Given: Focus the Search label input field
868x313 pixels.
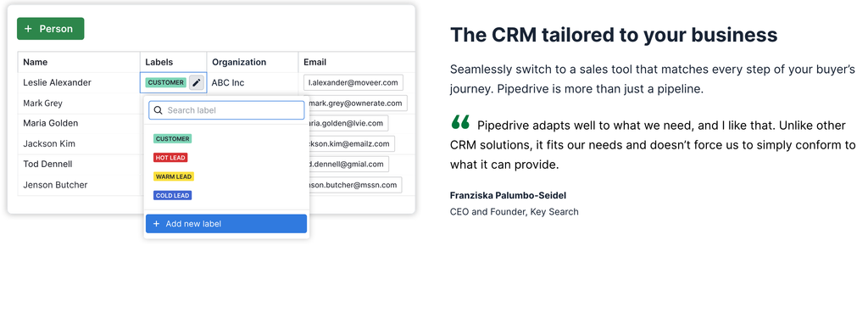Looking at the screenshot, I should point(226,110).
